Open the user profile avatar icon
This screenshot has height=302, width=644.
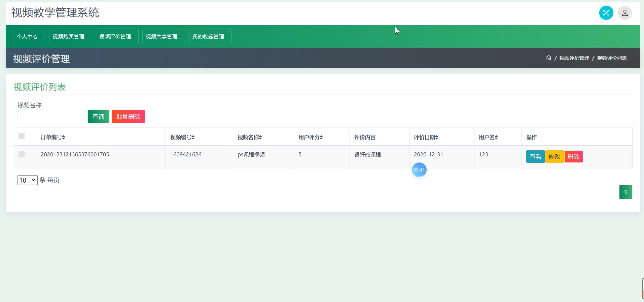pyautogui.click(x=624, y=13)
